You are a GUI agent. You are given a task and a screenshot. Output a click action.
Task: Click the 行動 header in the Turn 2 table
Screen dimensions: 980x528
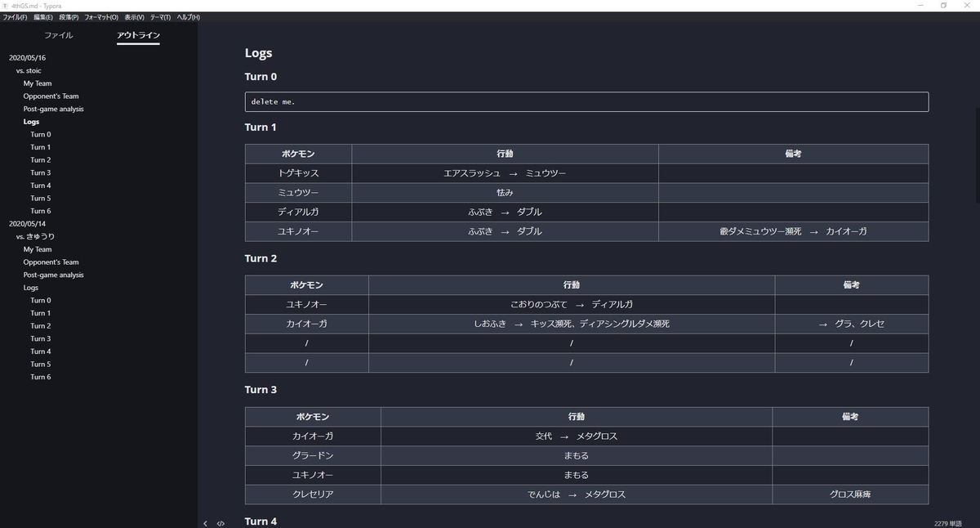(x=572, y=285)
